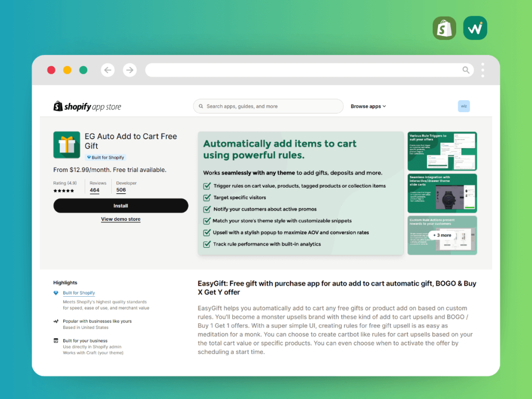Click the Built for Shopify highlights link
The width and height of the screenshot is (532, 399).
tap(79, 293)
